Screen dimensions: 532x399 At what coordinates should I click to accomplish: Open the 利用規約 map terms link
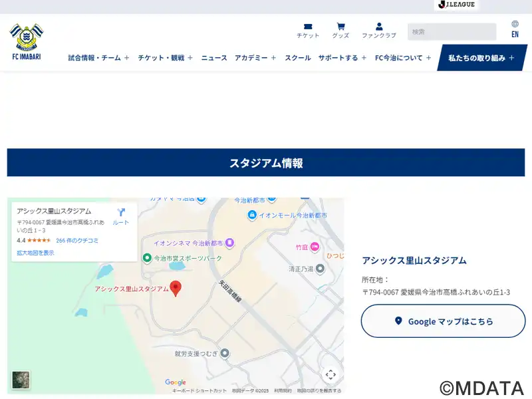pos(283,391)
